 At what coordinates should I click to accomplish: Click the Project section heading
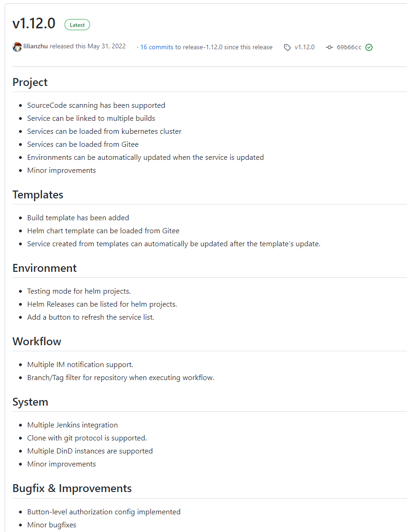pos(30,82)
